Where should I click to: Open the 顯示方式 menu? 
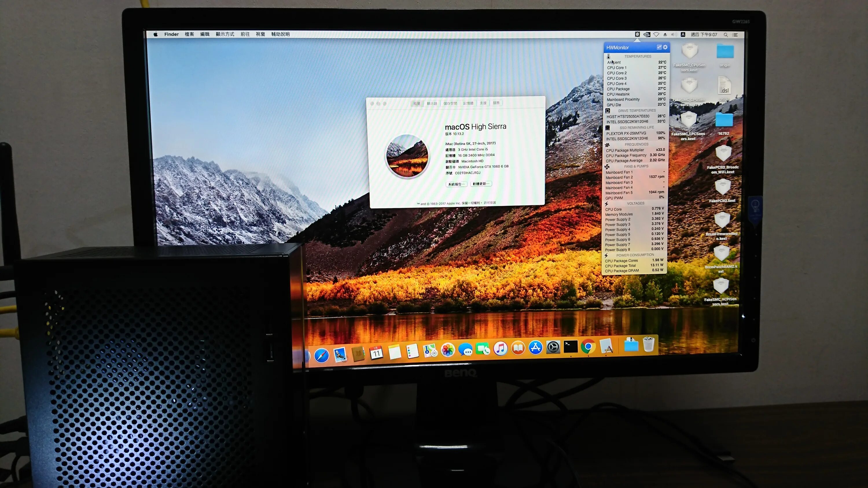pyautogui.click(x=225, y=34)
